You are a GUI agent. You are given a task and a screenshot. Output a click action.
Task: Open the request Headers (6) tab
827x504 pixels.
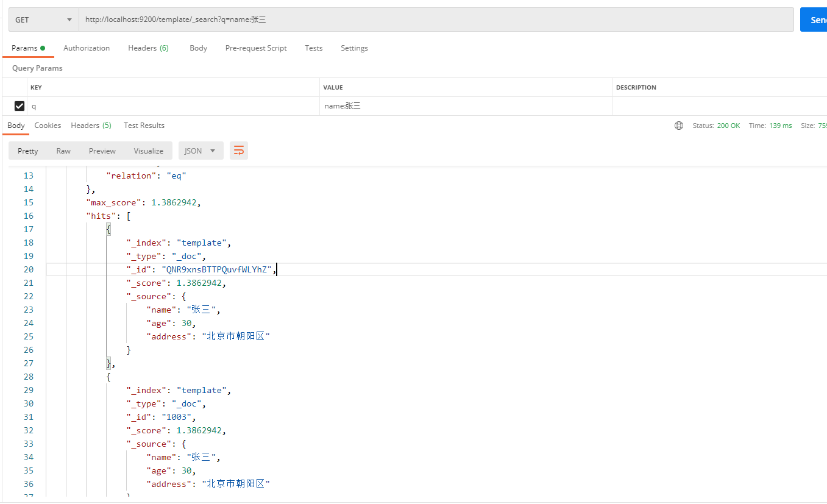pos(148,48)
